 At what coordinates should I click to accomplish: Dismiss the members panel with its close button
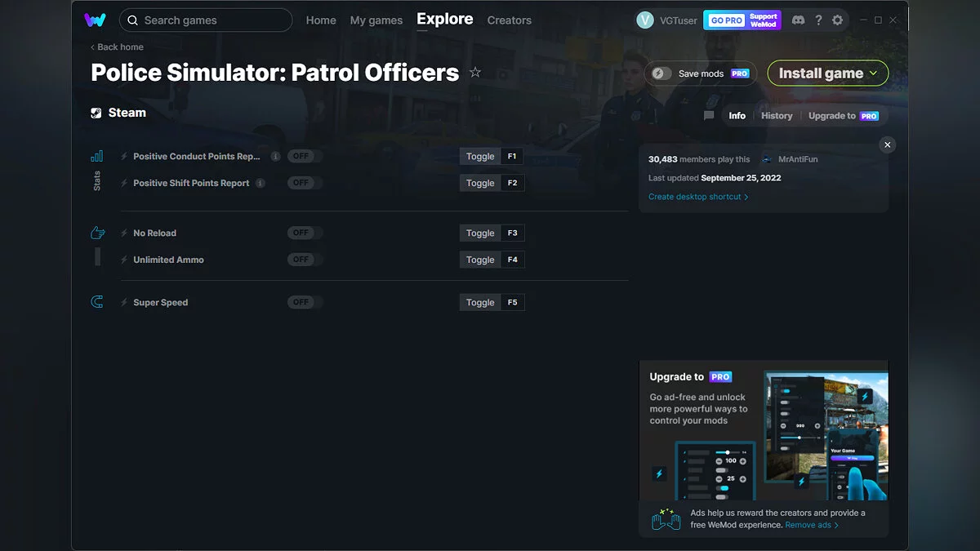(x=887, y=144)
